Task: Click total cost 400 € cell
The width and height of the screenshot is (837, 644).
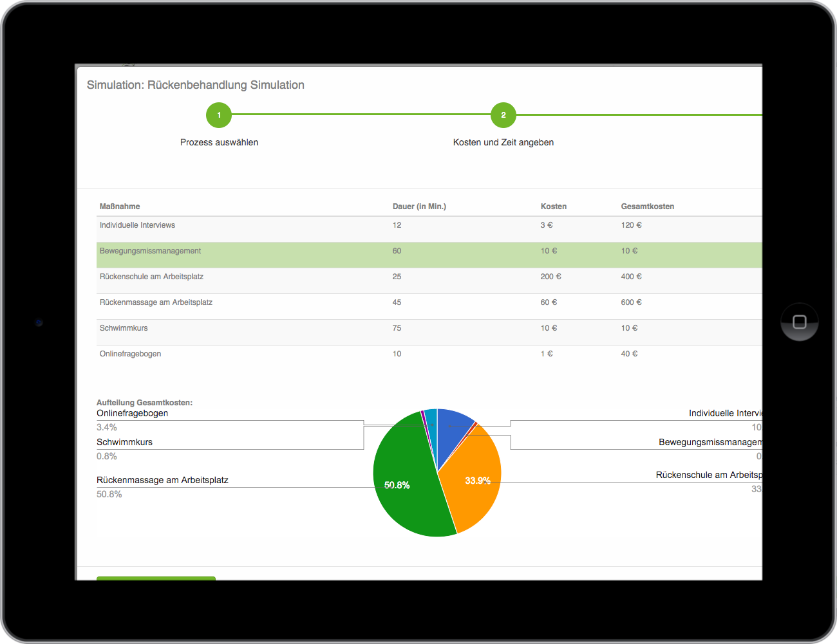Action: coord(632,277)
